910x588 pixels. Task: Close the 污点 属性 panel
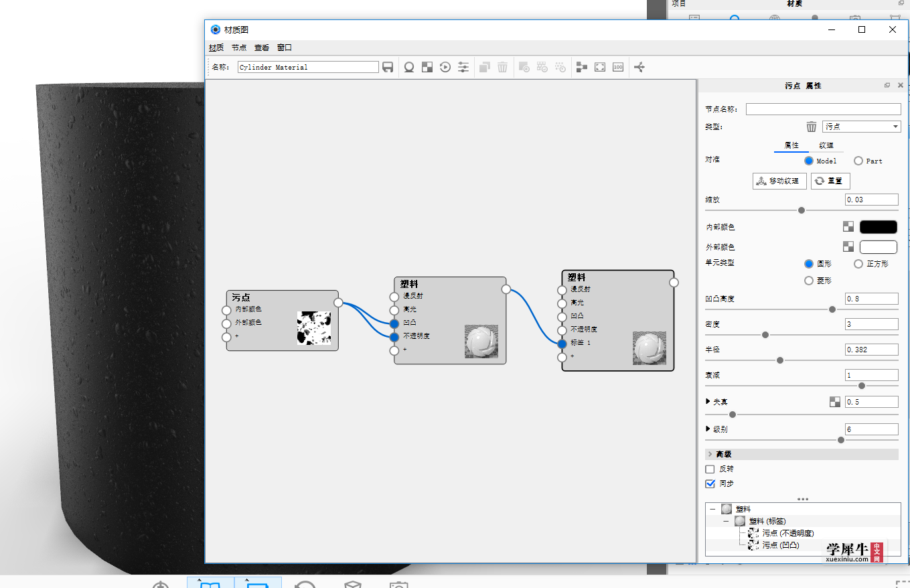pos(901,86)
